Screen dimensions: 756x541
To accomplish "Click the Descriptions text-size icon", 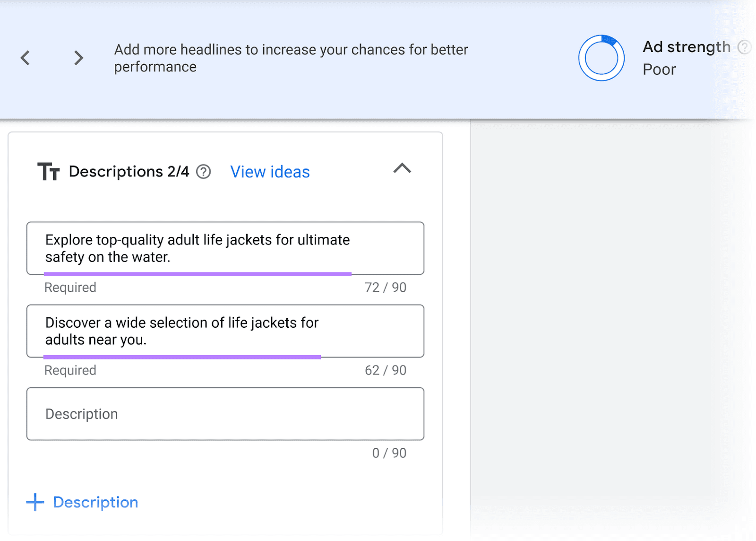I will 48,172.
